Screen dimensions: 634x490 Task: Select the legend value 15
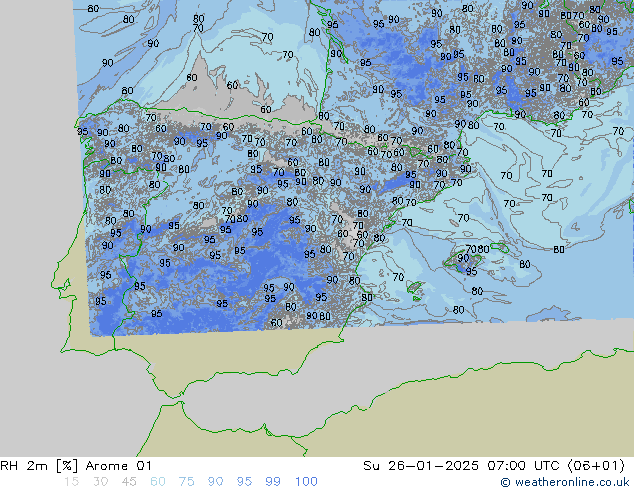pyautogui.click(x=72, y=482)
